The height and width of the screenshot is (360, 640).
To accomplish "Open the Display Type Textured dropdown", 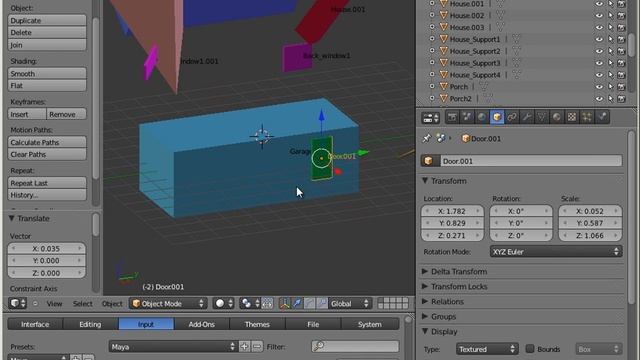I will 487,349.
